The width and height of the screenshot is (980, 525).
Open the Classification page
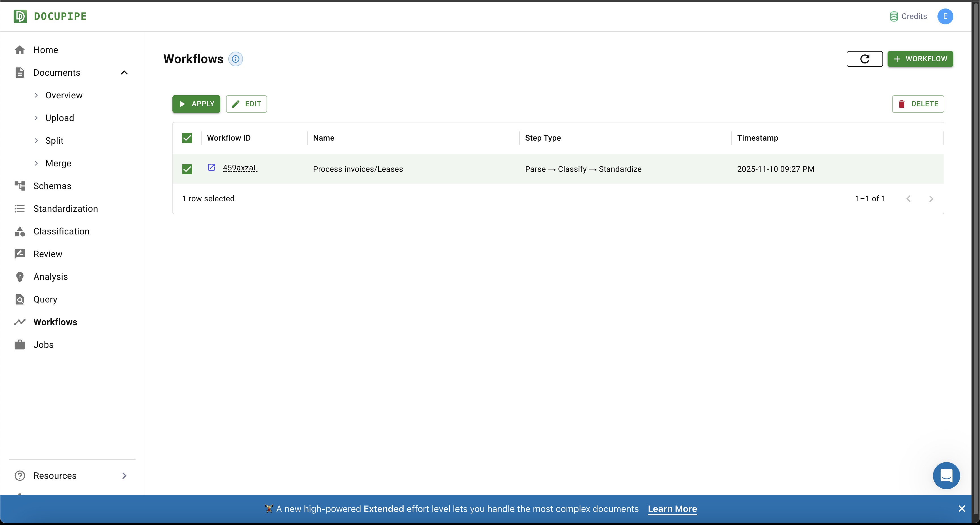coord(61,231)
